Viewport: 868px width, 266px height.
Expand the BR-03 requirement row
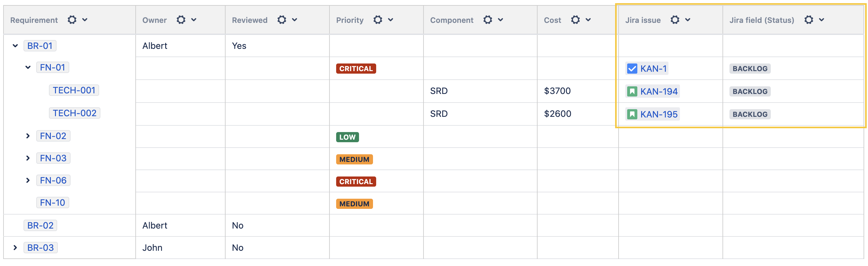(15, 248)
